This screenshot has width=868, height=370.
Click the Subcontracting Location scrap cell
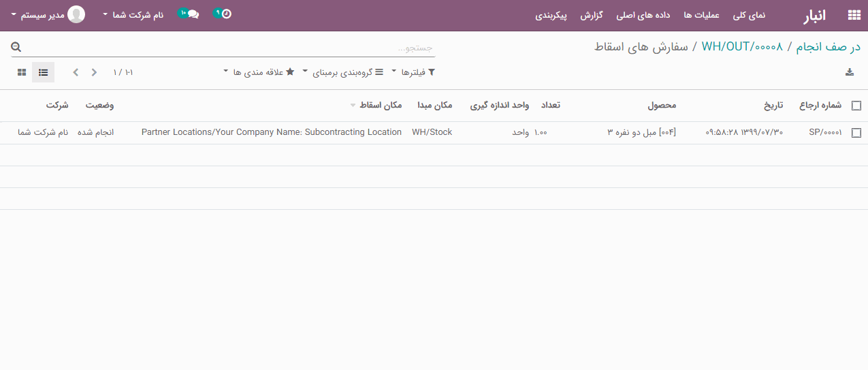coord(272,132)
